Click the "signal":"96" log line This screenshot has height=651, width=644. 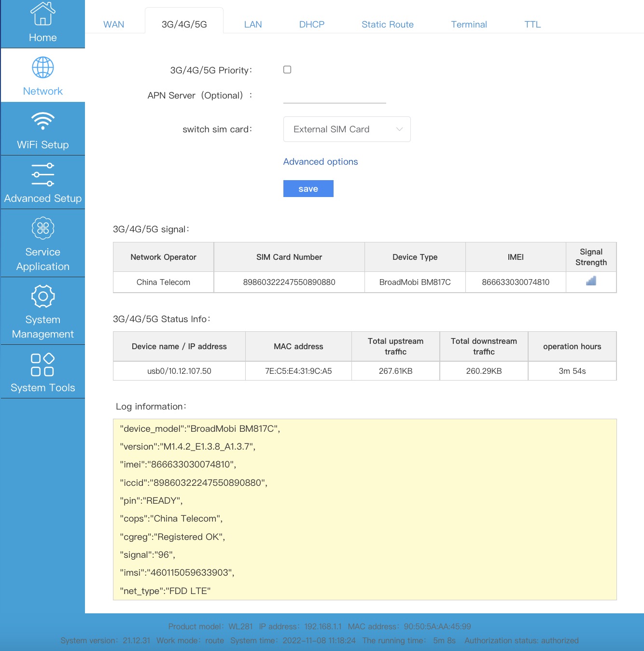click(x=147, y=555)
